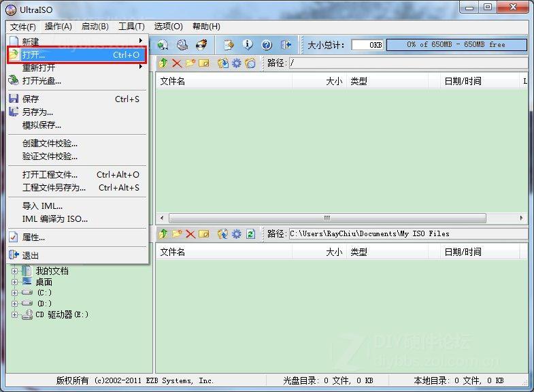Click the red X delete icon in image pane

click(177, 63)
